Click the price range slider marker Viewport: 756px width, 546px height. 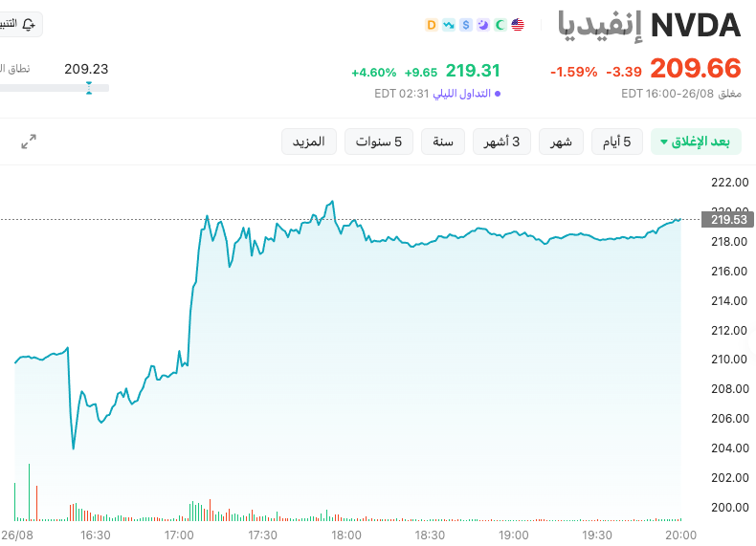click(89, 88)
